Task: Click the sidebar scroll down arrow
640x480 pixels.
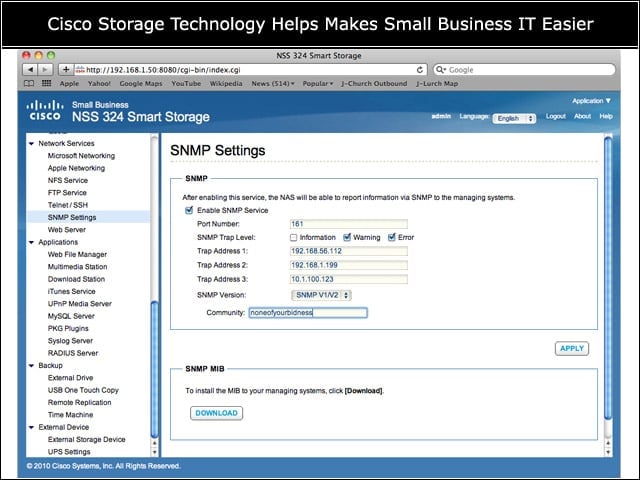Action: [154, 452]
